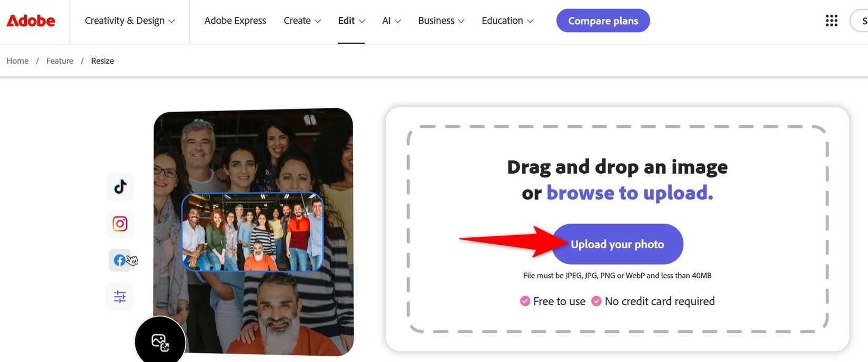Click Upload your photo button
This screenshot has width=868, height=362.
(618, 244)
